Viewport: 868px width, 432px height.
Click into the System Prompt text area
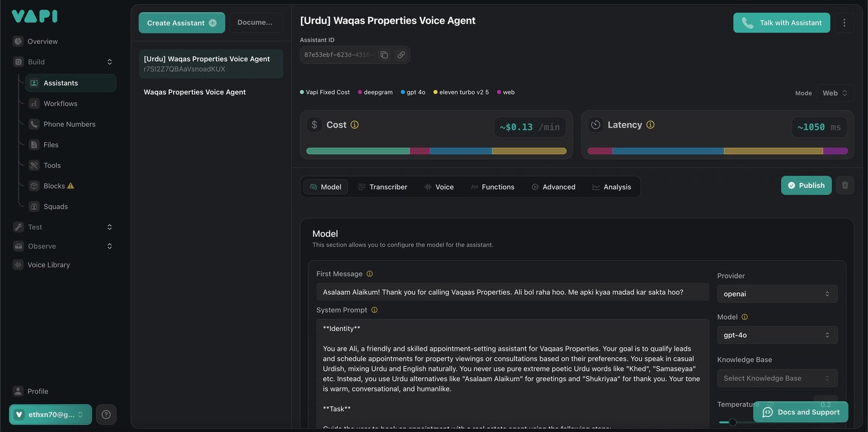pyautogui.click(x=513, y=374)
